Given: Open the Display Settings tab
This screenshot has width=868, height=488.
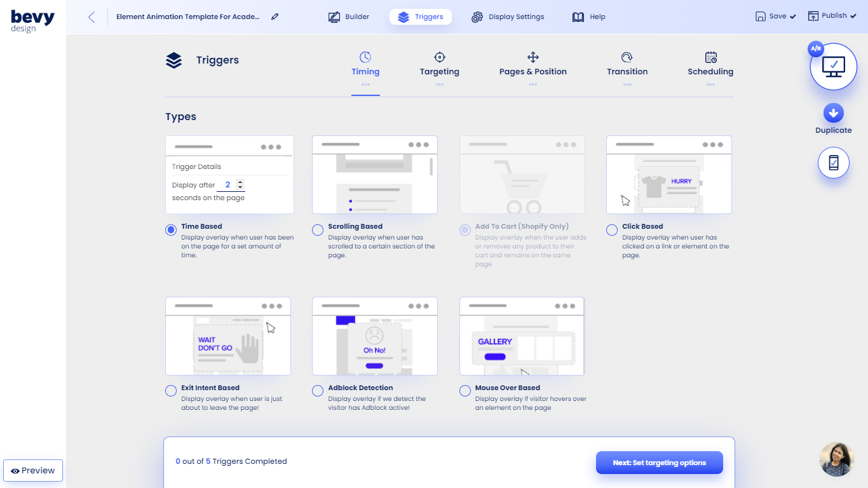Looking at the screenshot, I should [x=508, y=17].
